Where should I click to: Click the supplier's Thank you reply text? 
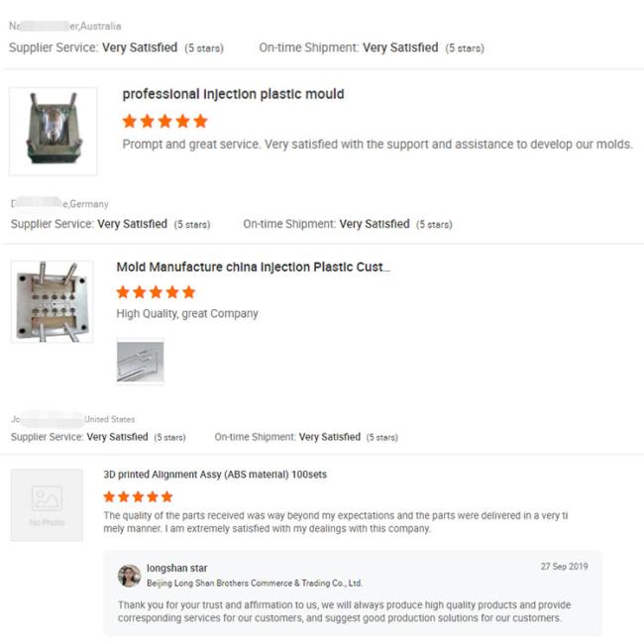(x=344, y=611)
